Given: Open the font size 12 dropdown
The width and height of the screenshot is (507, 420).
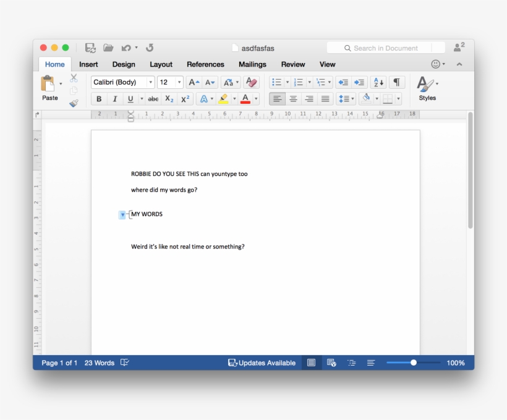Looking at the screenshot, I should (170, 82).
